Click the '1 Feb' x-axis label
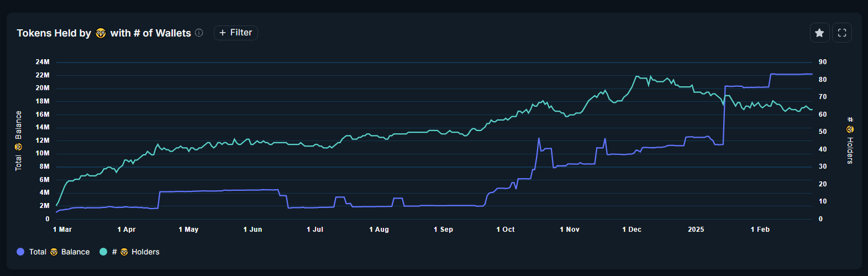868x276 pixels. (x=760, y=230)
